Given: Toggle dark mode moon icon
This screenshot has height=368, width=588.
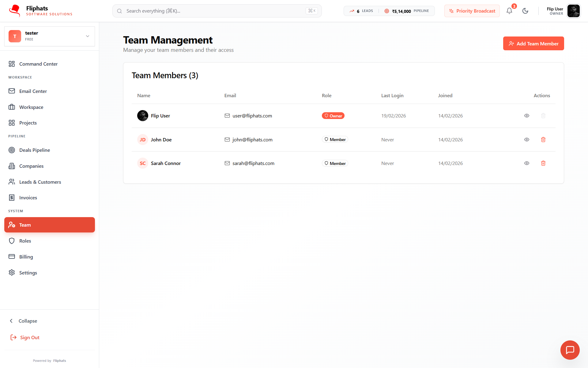Looking at the screenshot, I should pos(525,11).
